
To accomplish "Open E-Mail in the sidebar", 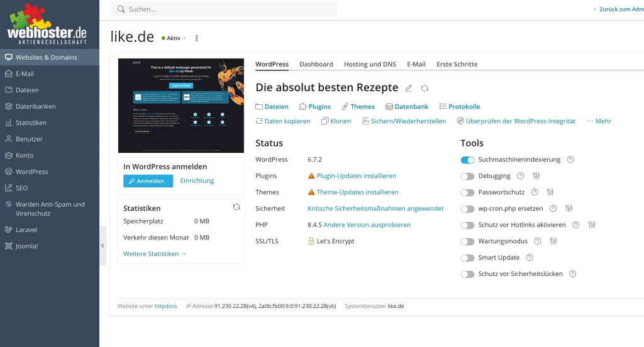I will [x=50, y=74].
